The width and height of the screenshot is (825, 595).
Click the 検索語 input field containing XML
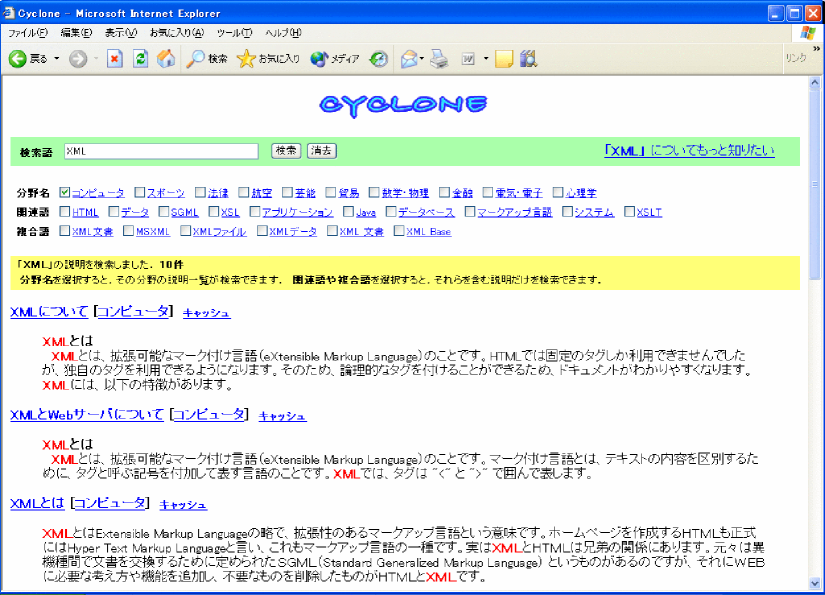(161, 151)
